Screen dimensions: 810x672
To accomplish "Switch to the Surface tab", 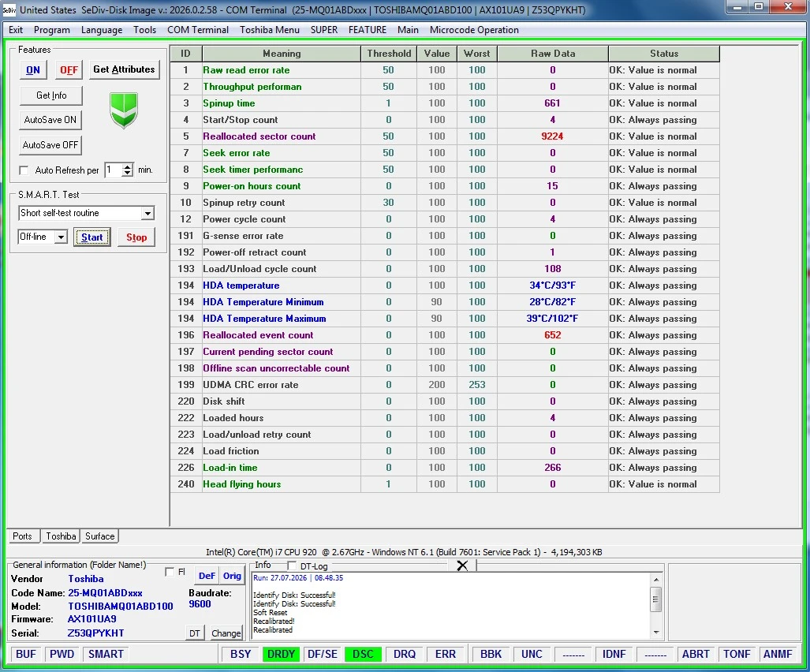I will pyautogui.click(x=99, y=536).
